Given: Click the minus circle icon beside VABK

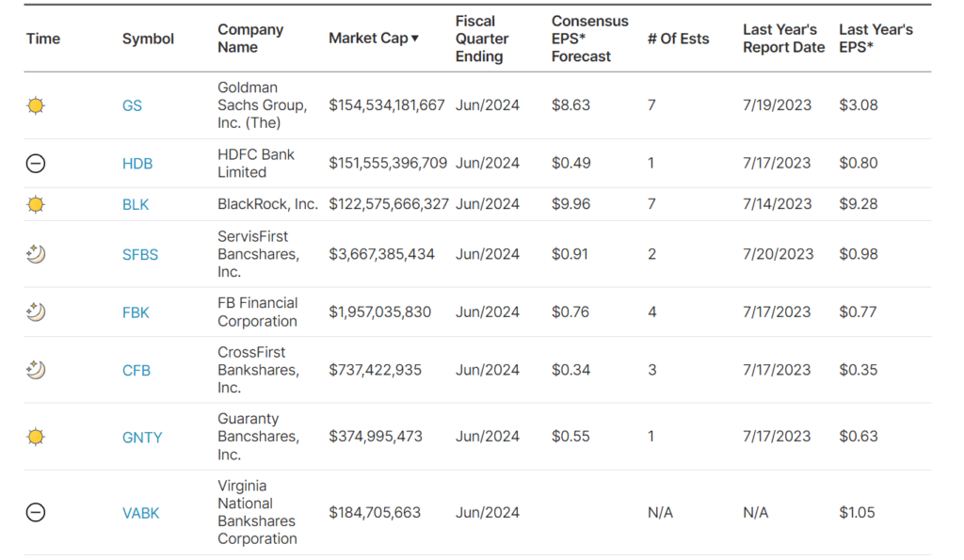Looking at the screenshot, I should tap(35, 513).
